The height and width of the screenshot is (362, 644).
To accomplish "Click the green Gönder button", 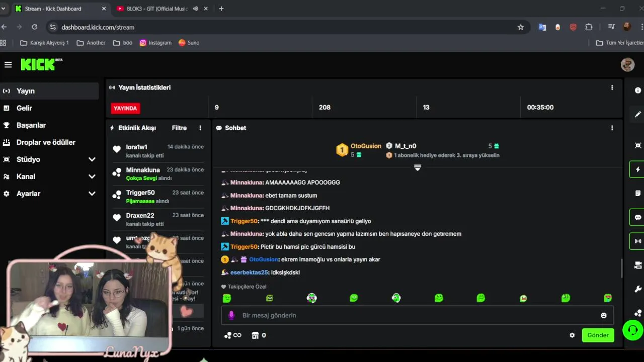I will pyautogui.click(x=598, y=335).
